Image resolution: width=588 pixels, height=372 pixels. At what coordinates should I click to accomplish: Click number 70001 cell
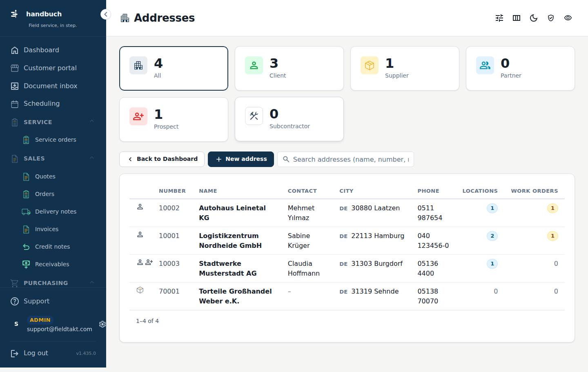coord(169,291)
